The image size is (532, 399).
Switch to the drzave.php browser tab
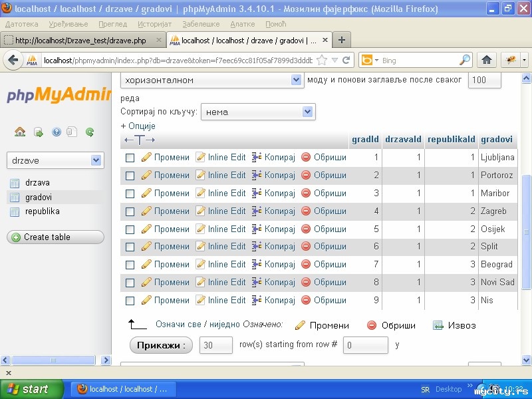click(83, 41)
